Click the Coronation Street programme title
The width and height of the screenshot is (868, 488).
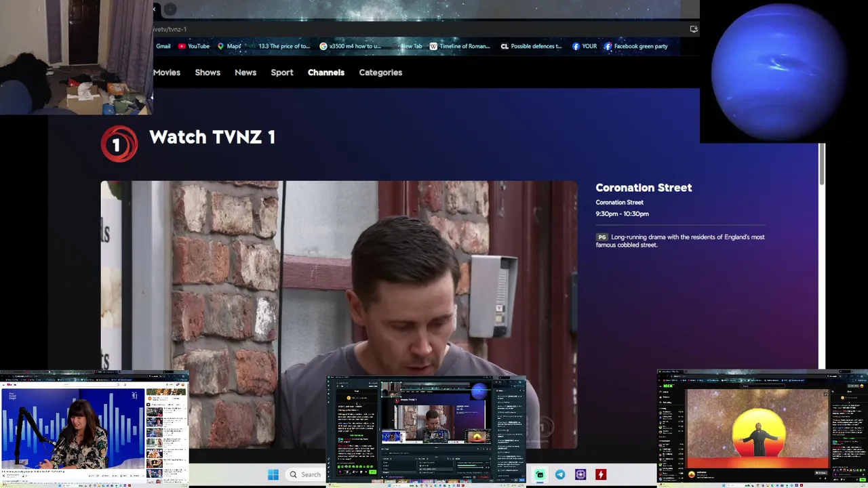tap(644, 188)
